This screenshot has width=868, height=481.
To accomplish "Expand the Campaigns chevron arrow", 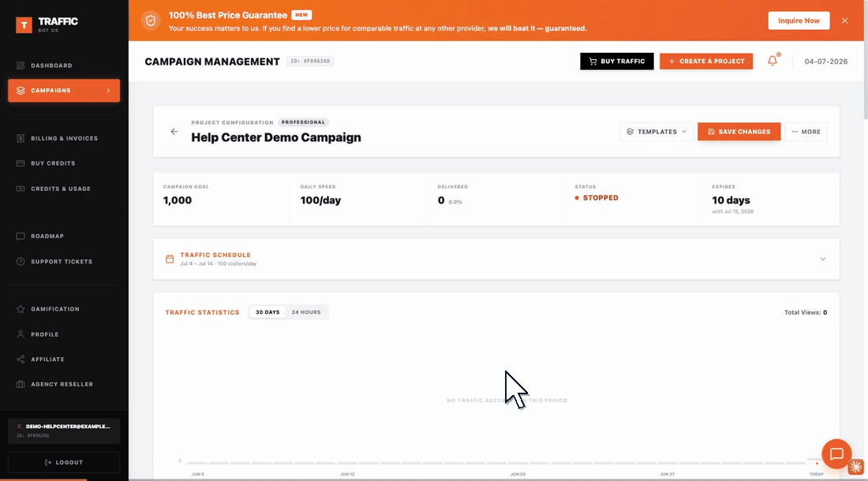I will click(109, 90).
